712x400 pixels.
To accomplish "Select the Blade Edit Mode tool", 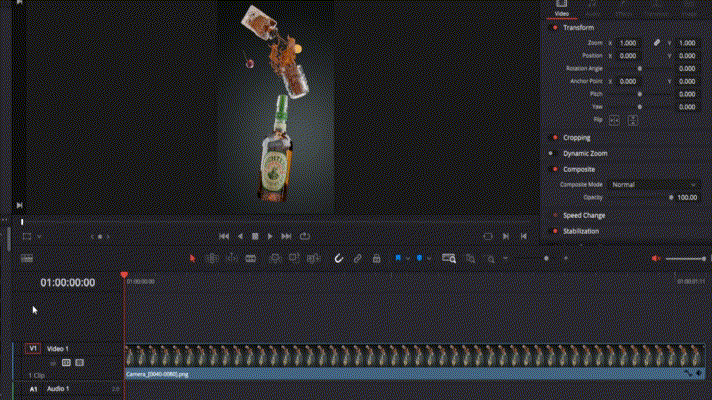I will click(251, 258).
